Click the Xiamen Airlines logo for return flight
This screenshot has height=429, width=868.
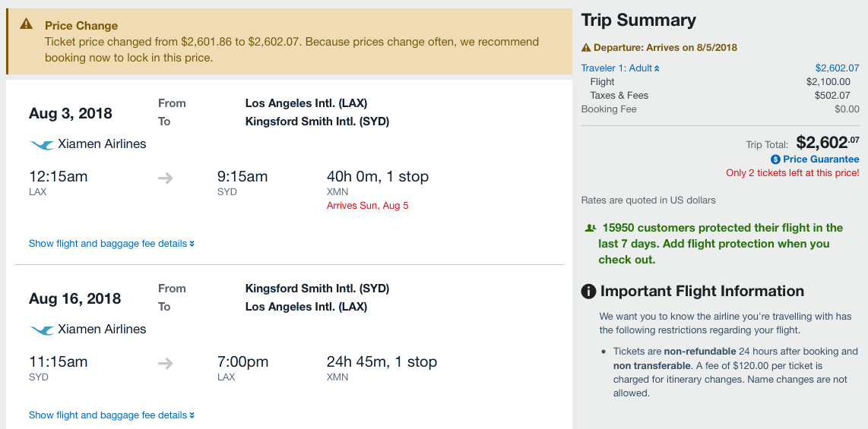42,330
